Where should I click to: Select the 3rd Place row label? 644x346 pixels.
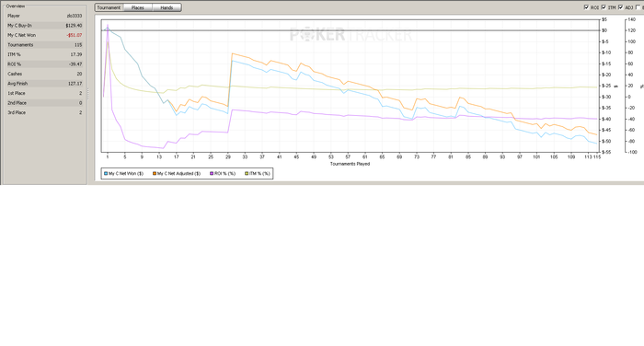(17, 112)
